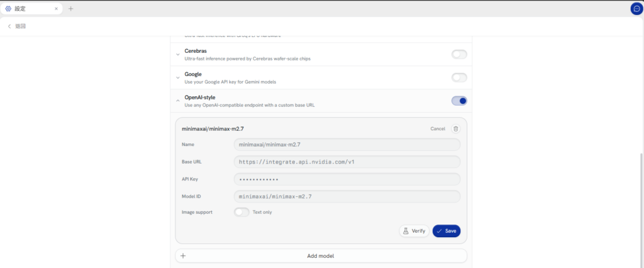Disable the OpenAI-style provider toggle
The width and height of the screenshot is (644, 268).
[459, 101]
